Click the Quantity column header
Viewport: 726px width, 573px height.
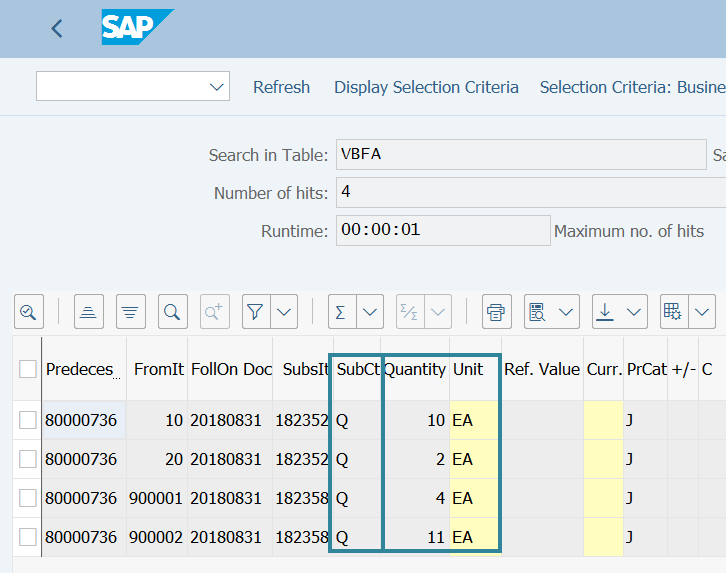[415, 369]
